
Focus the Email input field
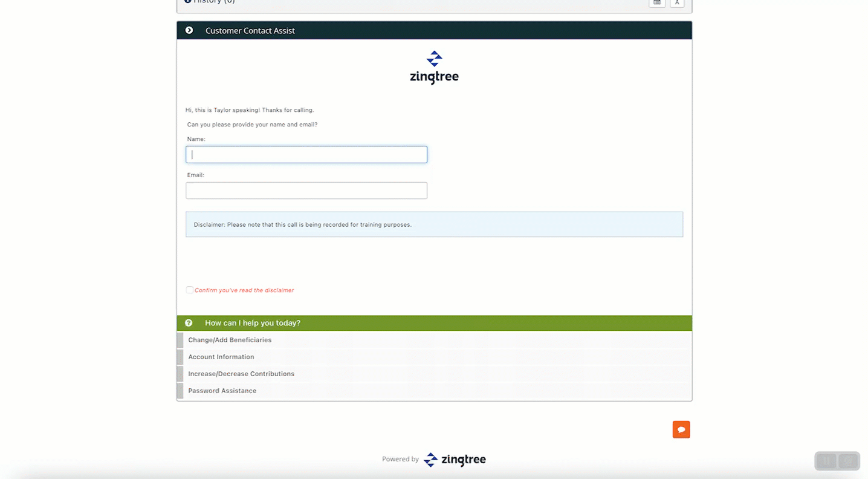click(306, 191)
